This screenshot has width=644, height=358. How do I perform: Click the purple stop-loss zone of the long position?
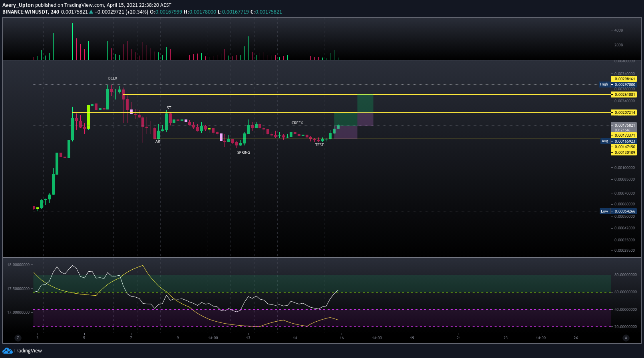(x=346, y=132)
